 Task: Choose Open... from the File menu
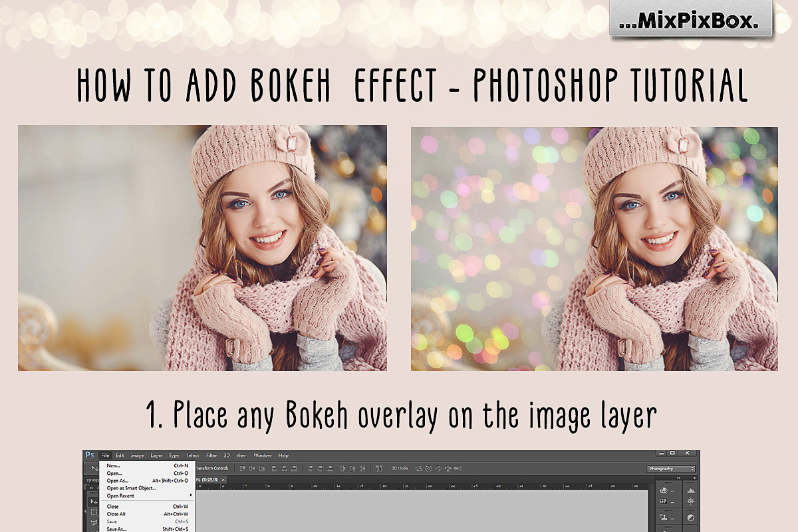coord(147,473)
